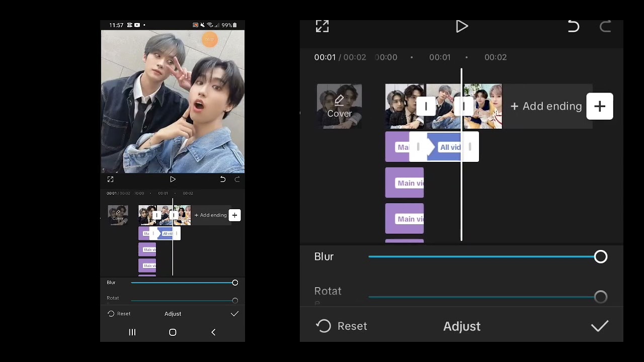644x362 pixels.
Task: Tap Add ending in the zoomed panel
Action: [546, 106]
